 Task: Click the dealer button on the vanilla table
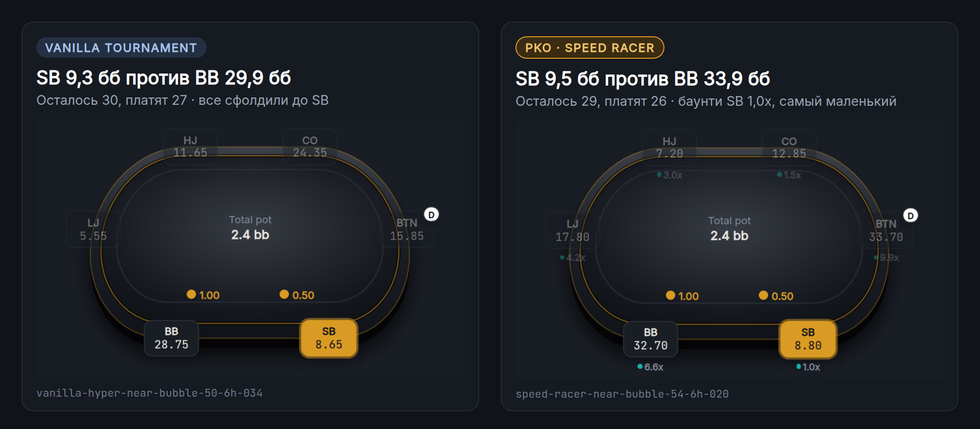(x=431, y=214)
